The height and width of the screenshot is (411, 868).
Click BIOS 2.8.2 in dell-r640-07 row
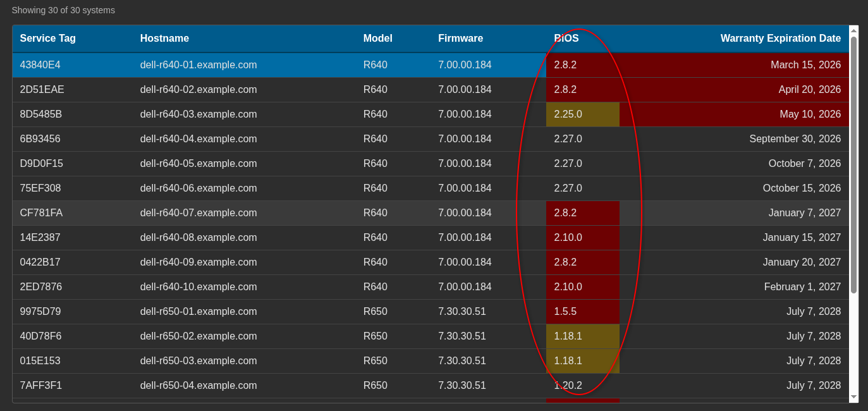pos(583,213)
